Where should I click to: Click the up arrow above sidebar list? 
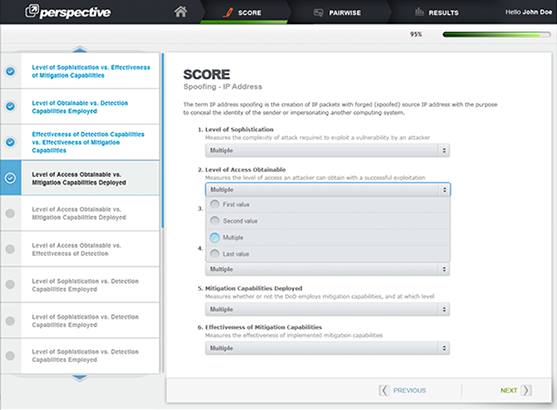pos(80,49)
